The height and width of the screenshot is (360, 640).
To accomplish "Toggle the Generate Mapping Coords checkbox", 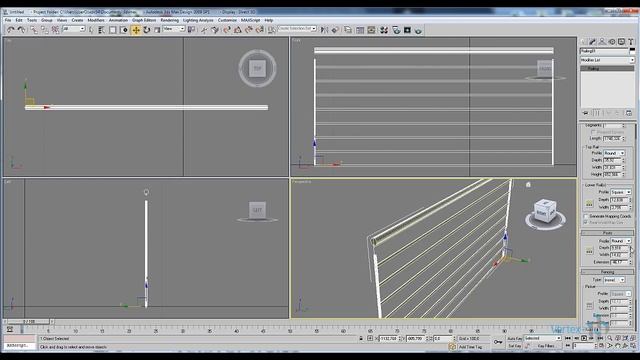I will pyautogui.click(x=586, y=216).
